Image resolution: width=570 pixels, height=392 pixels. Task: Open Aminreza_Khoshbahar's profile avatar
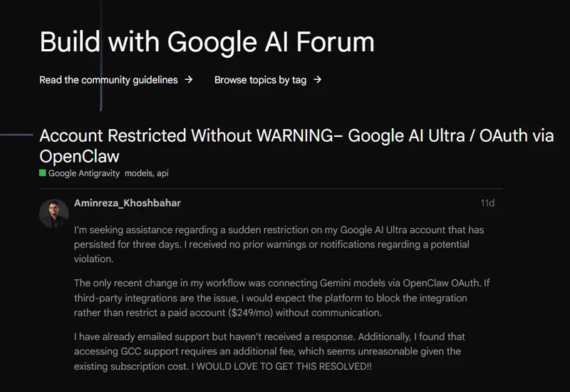54,214
